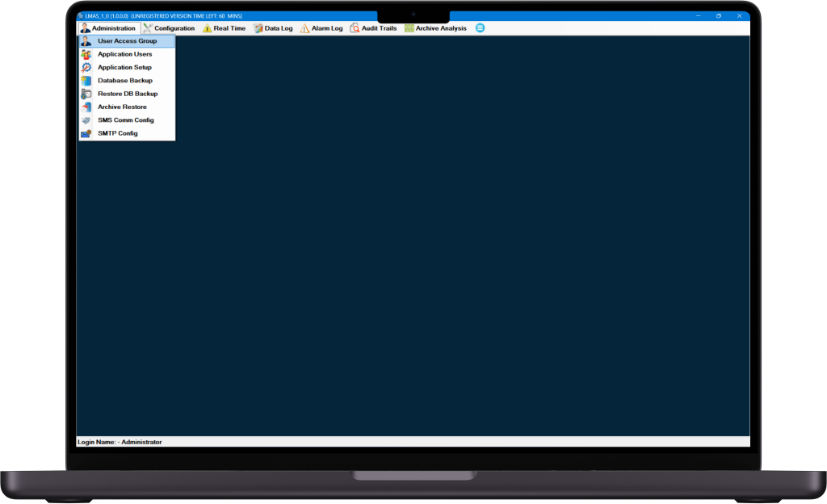The image size is (827, 504).
Task: Open the Configuration menu
Action: point(169,28)
